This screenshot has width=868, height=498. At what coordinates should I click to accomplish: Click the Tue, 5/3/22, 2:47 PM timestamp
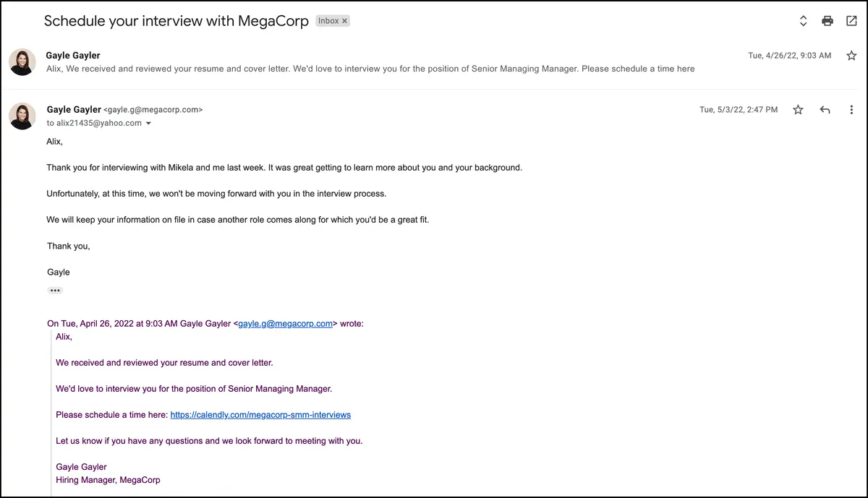click(739, 110)
